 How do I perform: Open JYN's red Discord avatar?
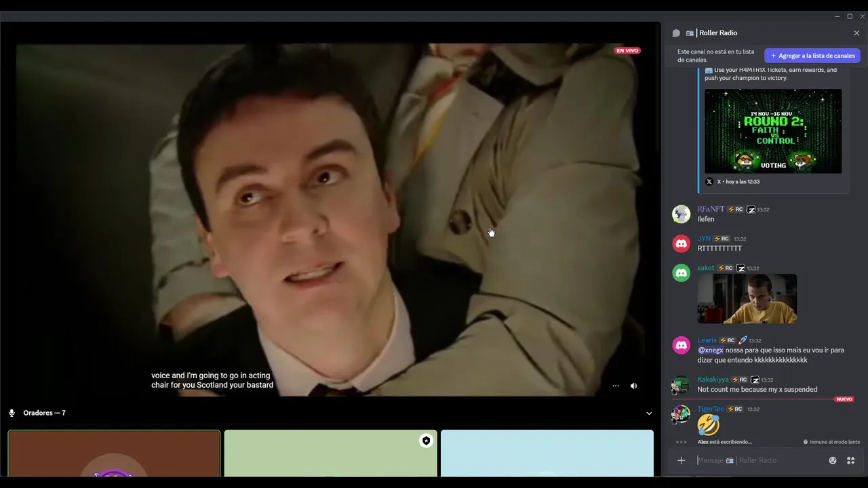click(x=681, y=243)
